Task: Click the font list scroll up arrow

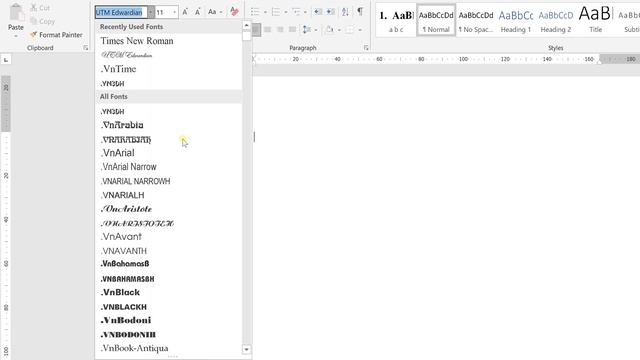Action: point(246,26)
